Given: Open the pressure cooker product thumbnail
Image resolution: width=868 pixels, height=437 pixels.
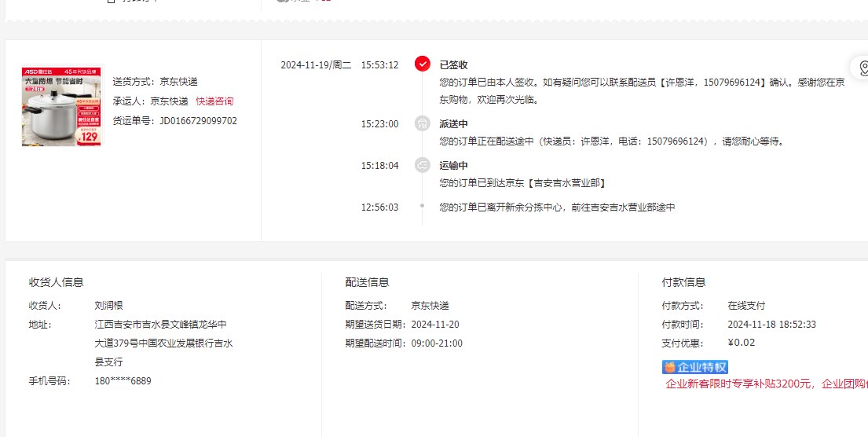Looking at the screenshot, I should pos(61,106).
